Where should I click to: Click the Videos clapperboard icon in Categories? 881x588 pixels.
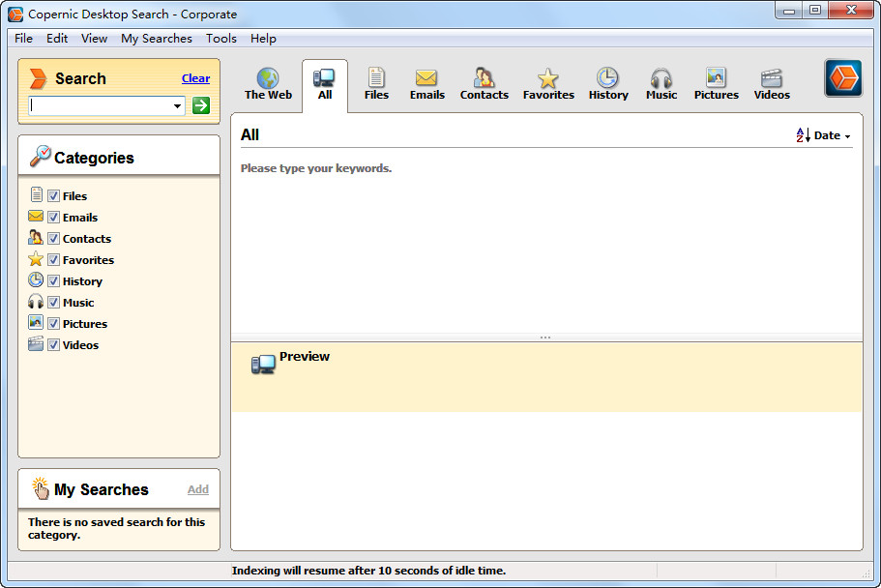(36, 343)
